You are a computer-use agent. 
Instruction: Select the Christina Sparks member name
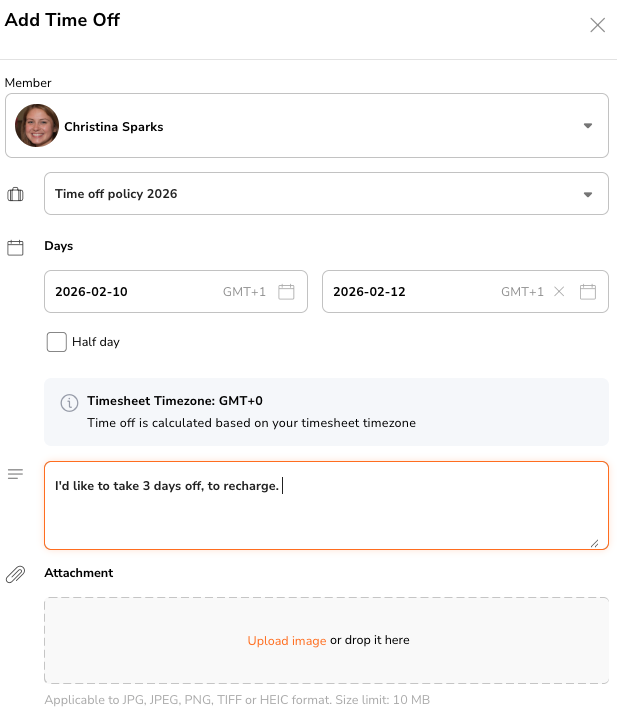(114, 126)
